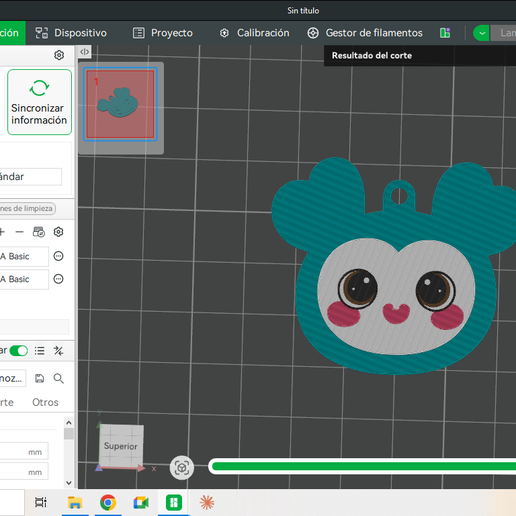The image size is (516, 516).
Task: Open the Task View taskbar icon
Action: tap(41, 502)
